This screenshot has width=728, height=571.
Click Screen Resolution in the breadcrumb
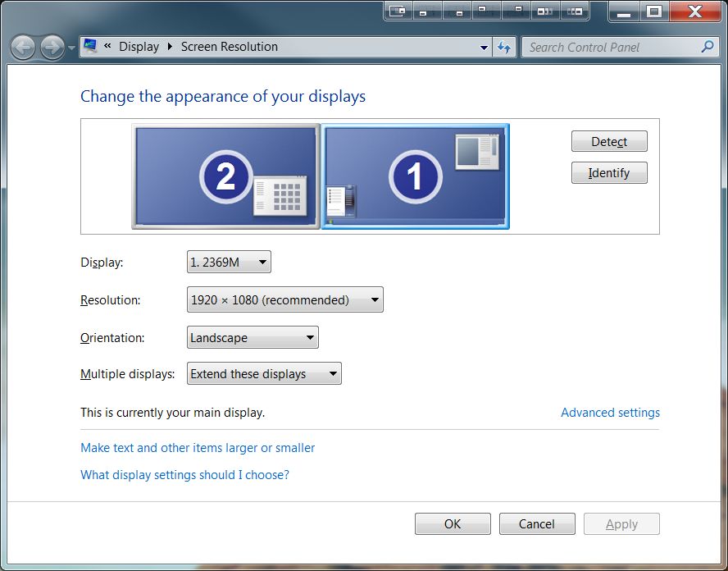[x=229, y=47]
